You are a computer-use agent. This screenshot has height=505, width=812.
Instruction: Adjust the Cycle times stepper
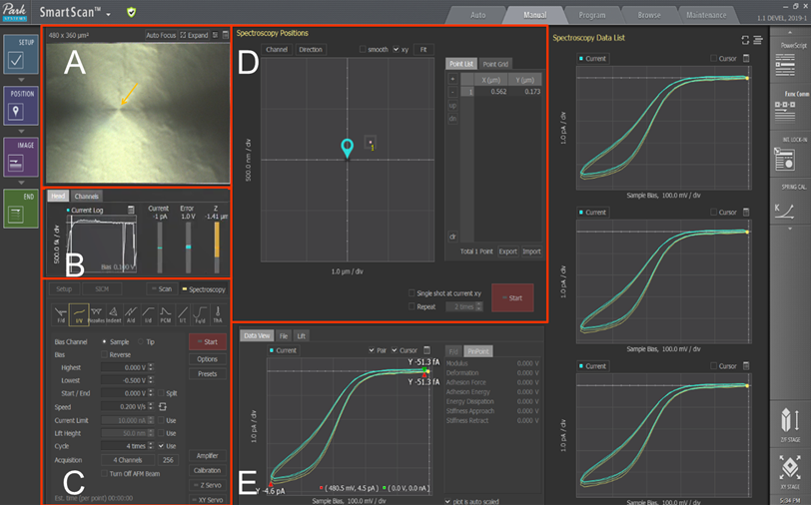[x=151, y=445]
